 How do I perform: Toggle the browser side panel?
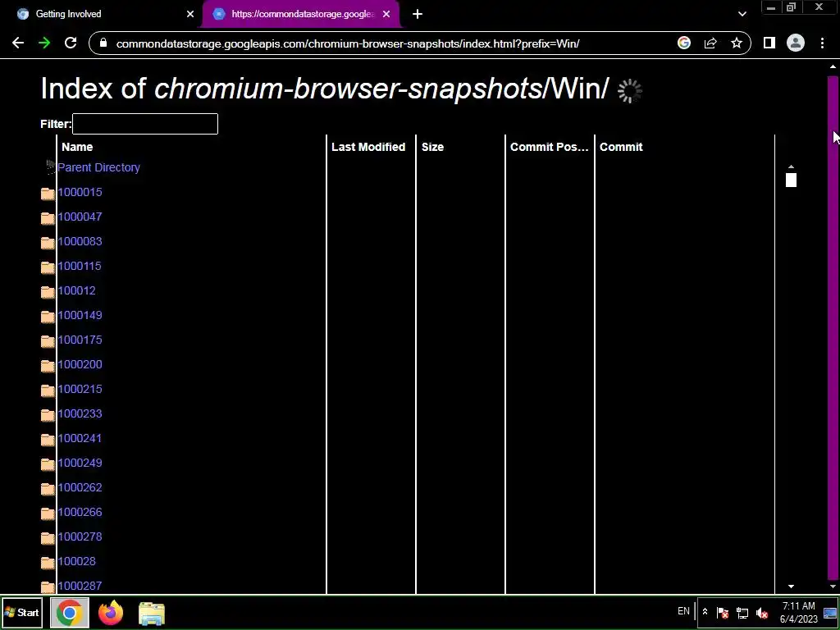click(769, 43)
